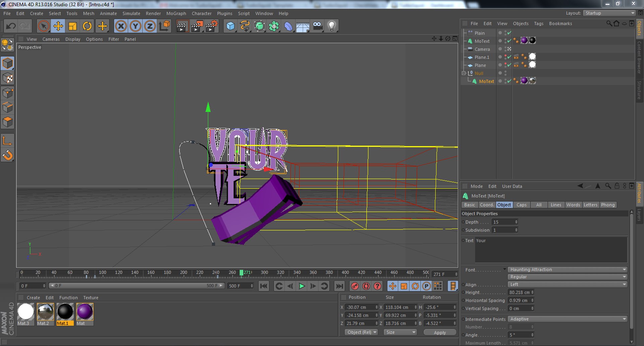Viewport: 644px width, 346px height.
Task: Toggle the Z axis lock icon
Action: tap(150, 26)
